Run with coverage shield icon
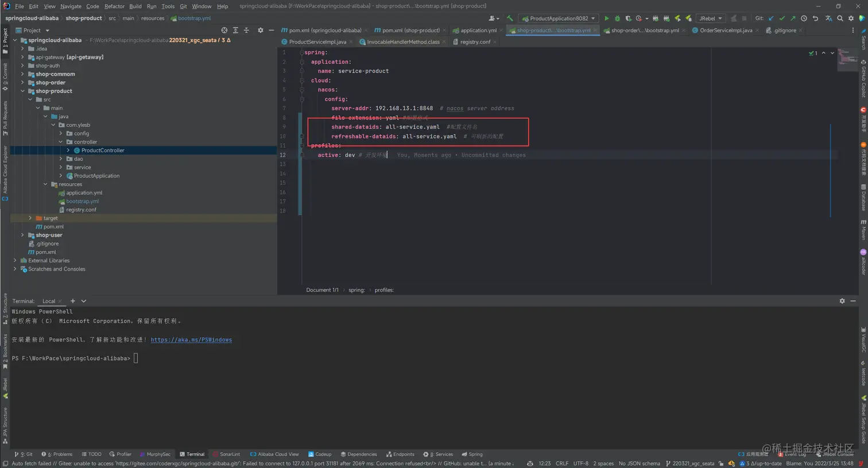The width and height of the screenshot is (868, 468). coord(628,18)
